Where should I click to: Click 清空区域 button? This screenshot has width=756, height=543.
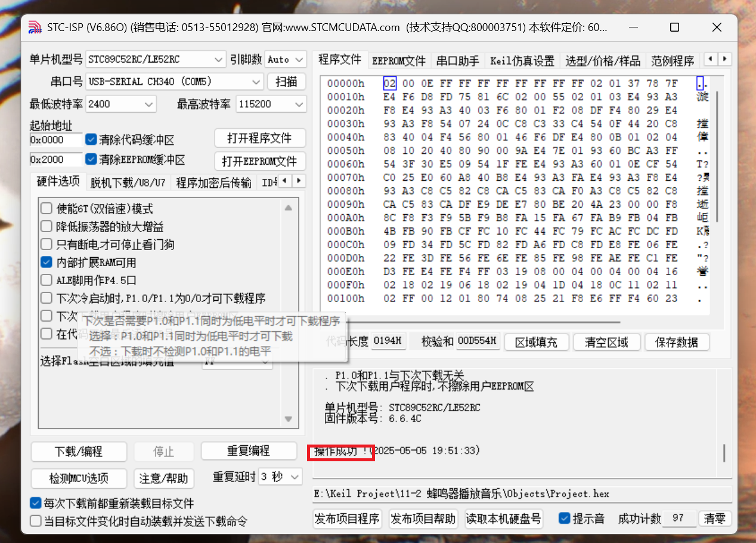point(606,342)
